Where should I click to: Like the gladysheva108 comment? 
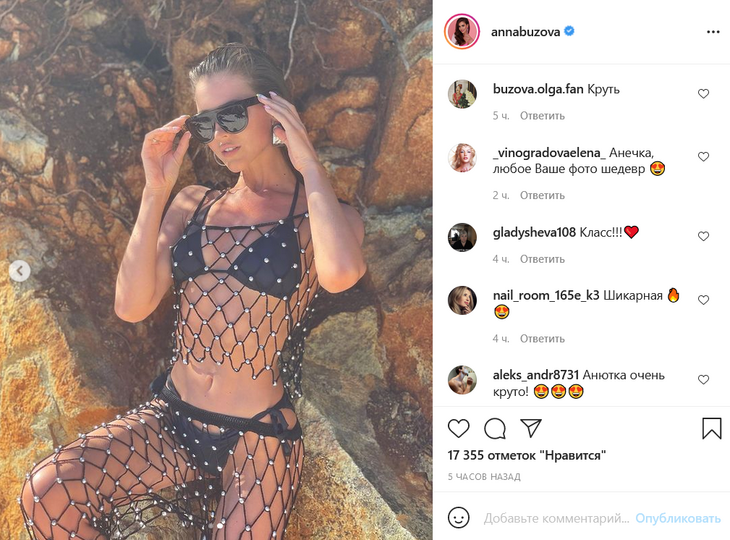click(x=703, y=236)
